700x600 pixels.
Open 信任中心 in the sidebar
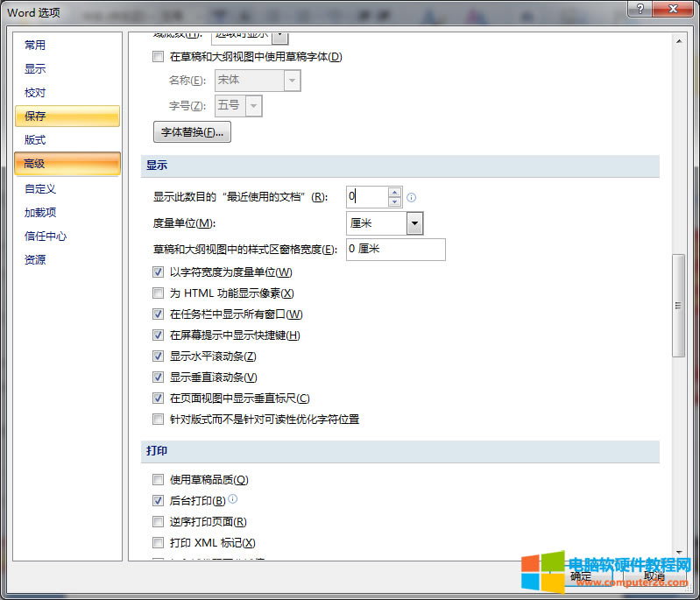coord(46,236)
